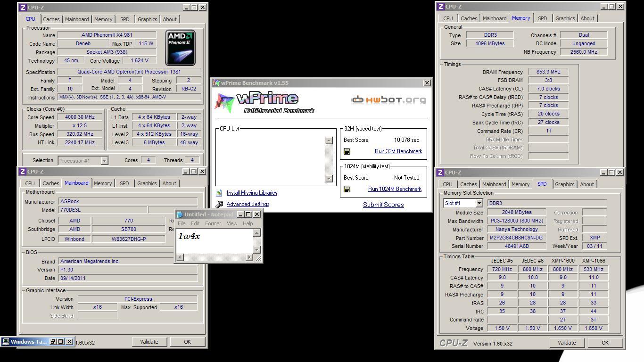This screenshot has width=644, height=362.
Task: Click the Run 32M Benchmark link
Action: (398, 151)
